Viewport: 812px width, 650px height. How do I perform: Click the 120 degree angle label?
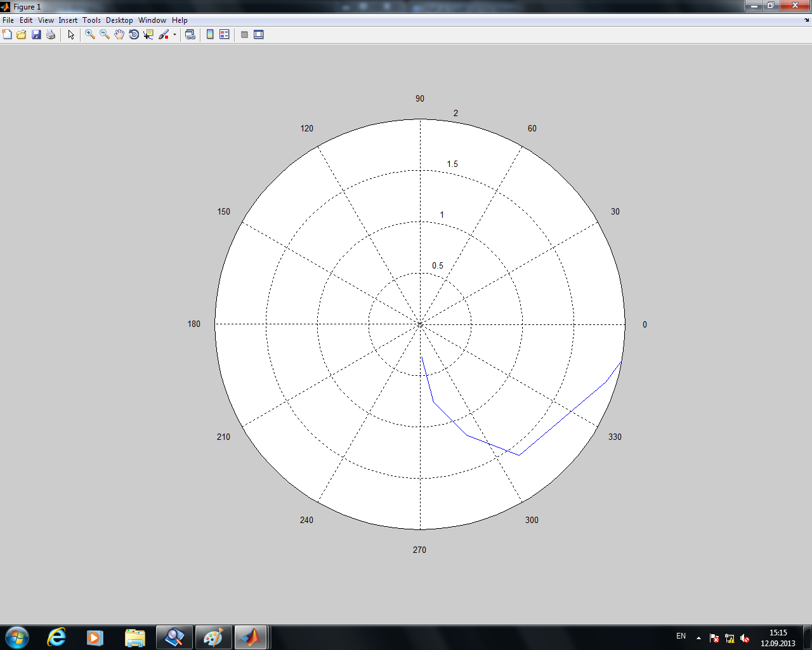coord(307,128)
